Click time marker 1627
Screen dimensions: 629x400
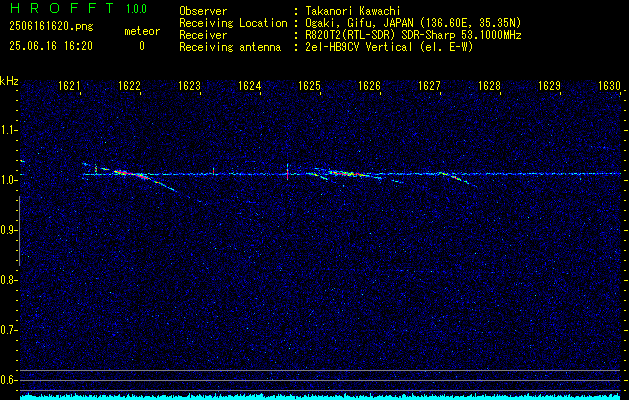tap(429, 85)
